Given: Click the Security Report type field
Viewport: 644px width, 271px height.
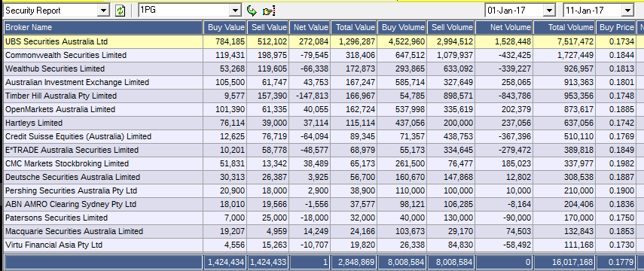Looking at the screenshot, I should [51, 11].
